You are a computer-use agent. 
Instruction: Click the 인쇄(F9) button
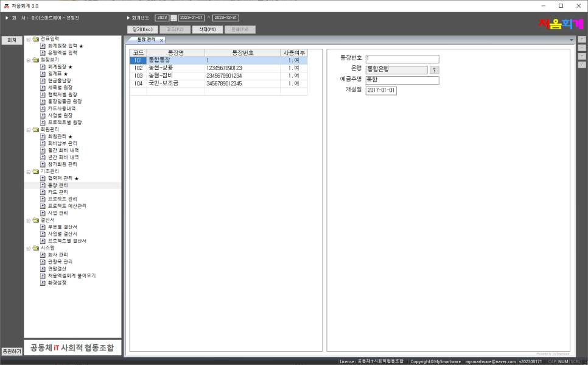point(240,29)
